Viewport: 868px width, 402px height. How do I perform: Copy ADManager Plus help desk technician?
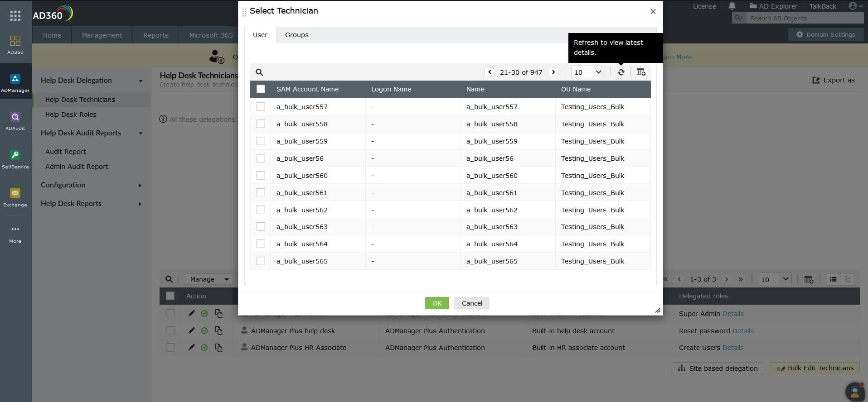(x=218, y=331)
